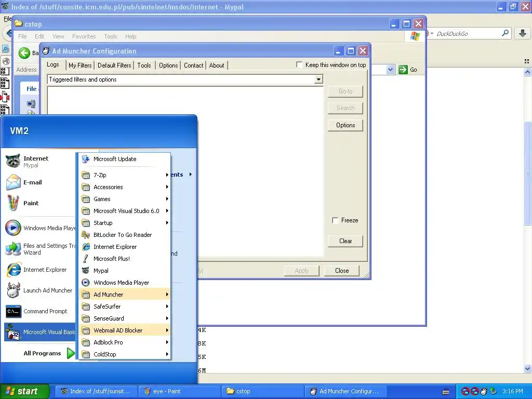532x399 pixels.
Task: Click the DuckDuckGo search field
Action: tap(467, 34)
